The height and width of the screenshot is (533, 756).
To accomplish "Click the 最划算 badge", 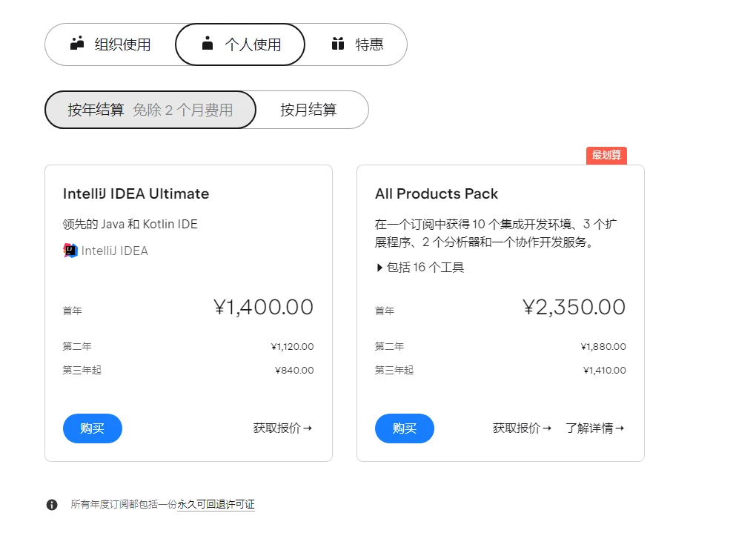I will pos(606,155).
